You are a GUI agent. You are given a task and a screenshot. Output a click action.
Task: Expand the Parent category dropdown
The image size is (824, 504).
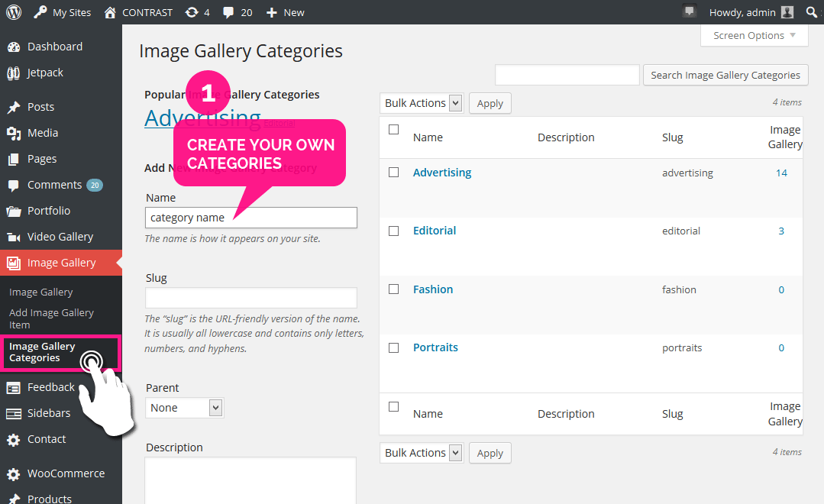(184, 408)
